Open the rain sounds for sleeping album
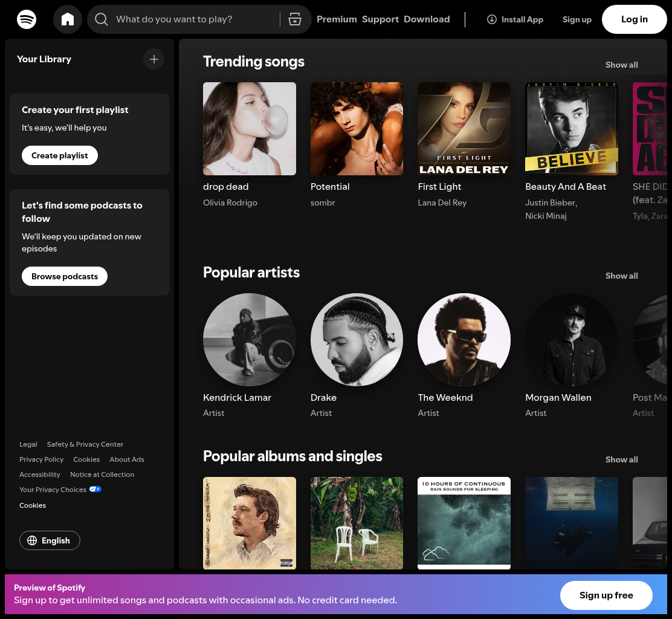Screen dimensions: 672x619 [x=464, y=523]
